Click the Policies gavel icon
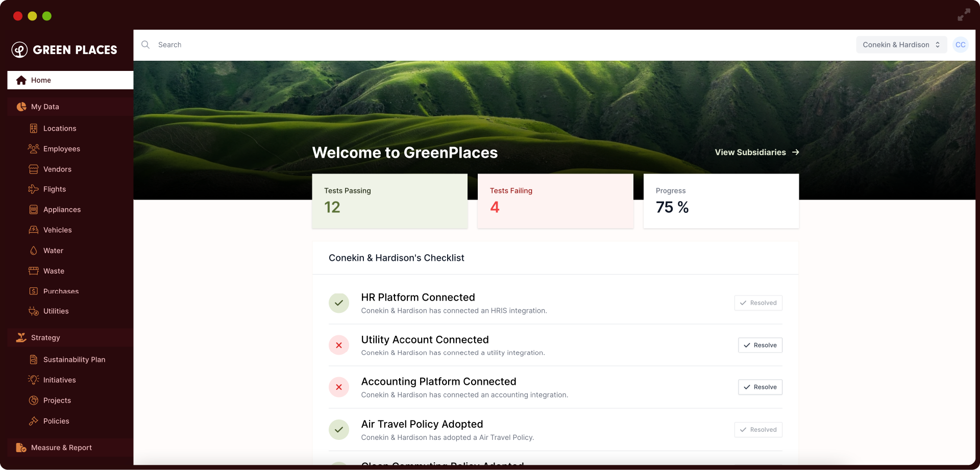Viewport: 980px width, 470px height. tap(34, 421)
